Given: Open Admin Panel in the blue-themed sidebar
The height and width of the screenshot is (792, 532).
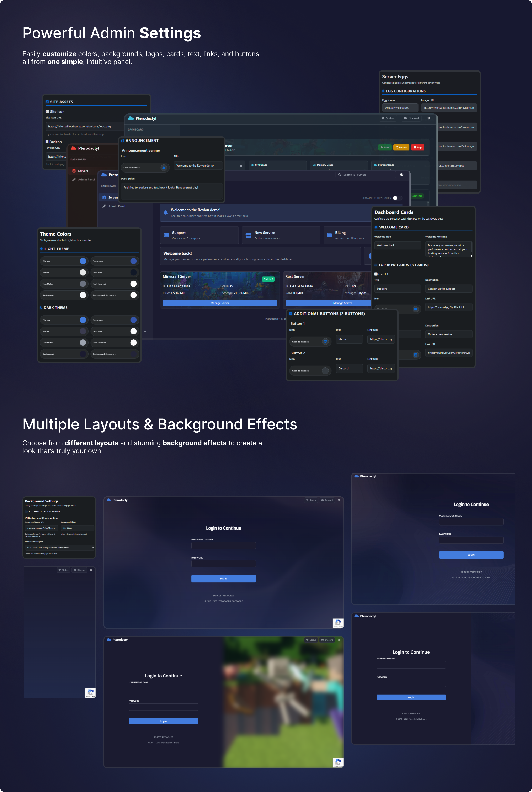Looking at the screenshot, I should point(116,206).
